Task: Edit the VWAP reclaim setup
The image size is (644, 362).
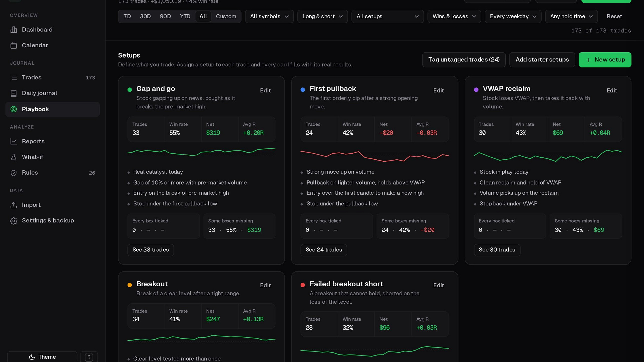Action: [612, 90]
